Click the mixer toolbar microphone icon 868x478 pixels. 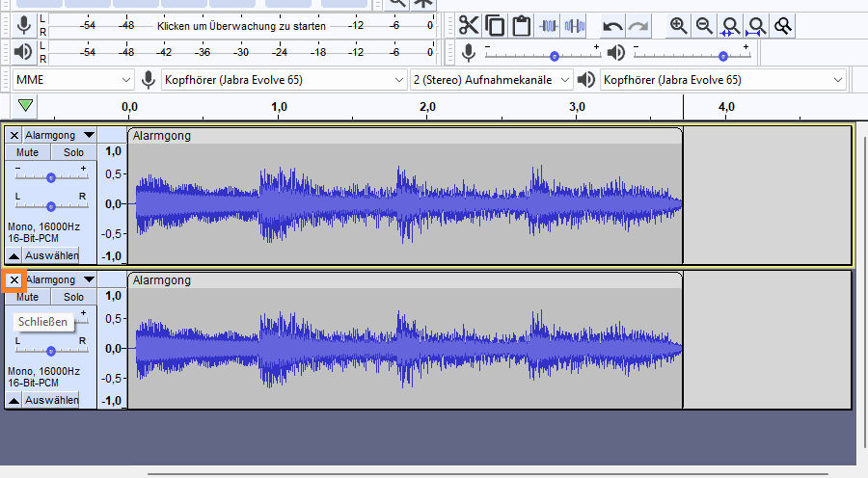(469, 53)
